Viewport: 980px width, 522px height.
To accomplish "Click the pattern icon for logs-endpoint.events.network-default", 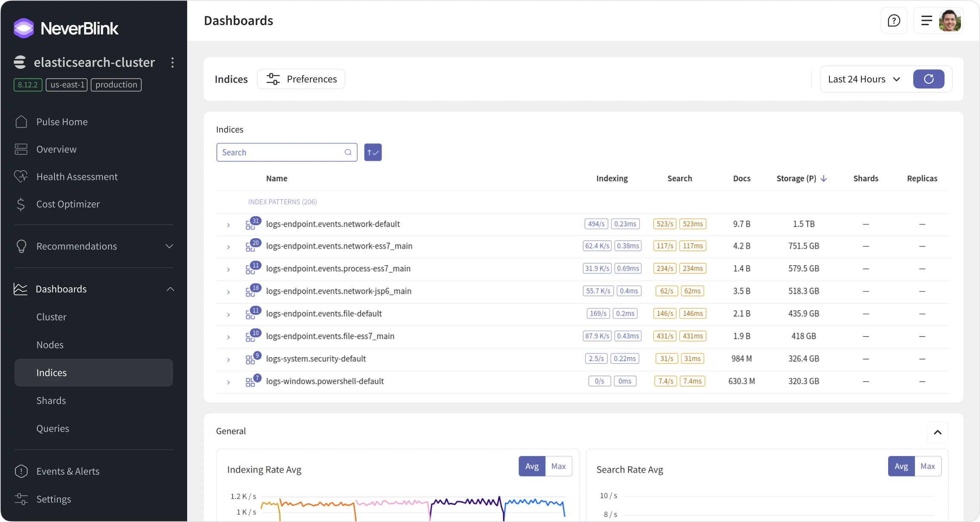I will point(253,224).
